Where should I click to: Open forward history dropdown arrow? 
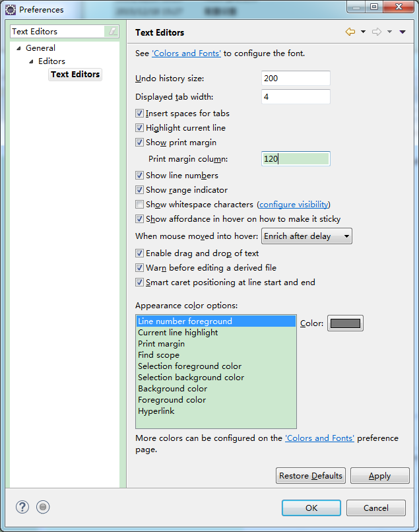[389, 32]
